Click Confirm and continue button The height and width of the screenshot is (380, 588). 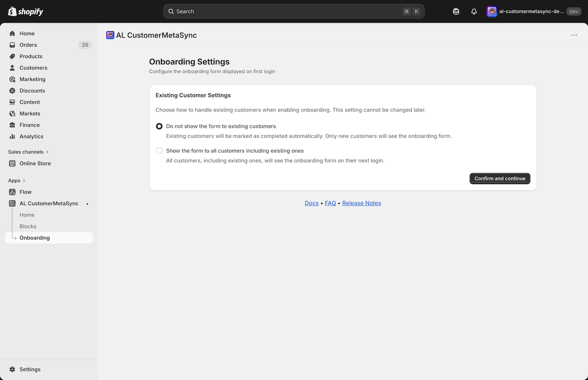pyautogui.click(x=500, y=179)
